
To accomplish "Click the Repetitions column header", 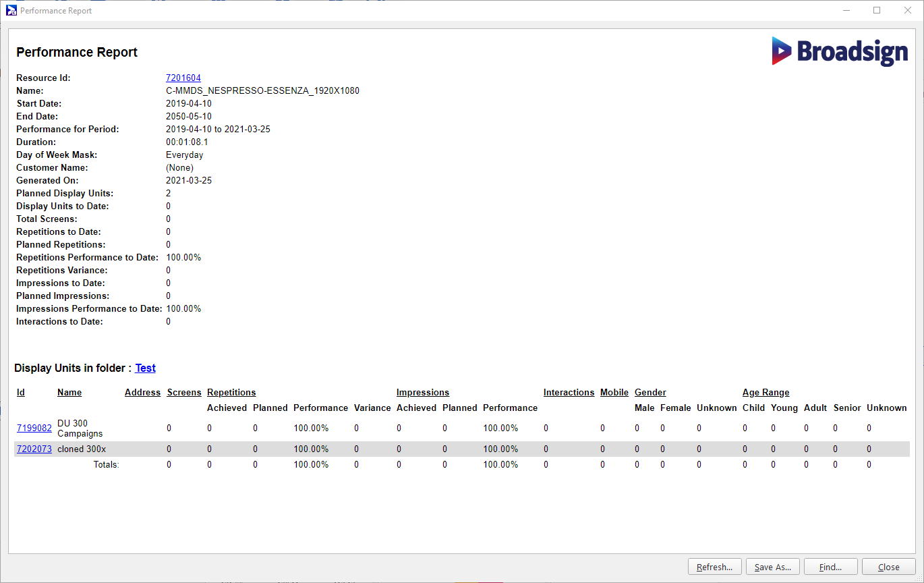I will pyautogui.click(x=231, y=393).
